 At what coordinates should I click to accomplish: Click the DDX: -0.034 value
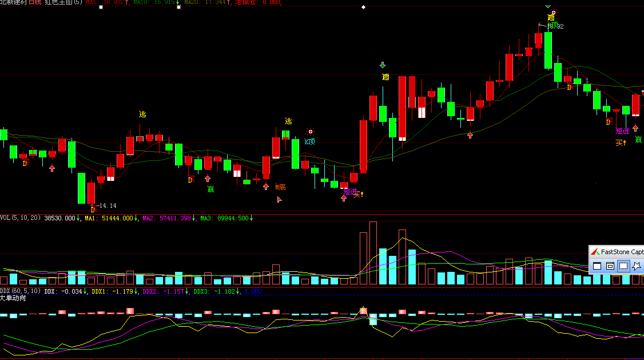point(63,291)
